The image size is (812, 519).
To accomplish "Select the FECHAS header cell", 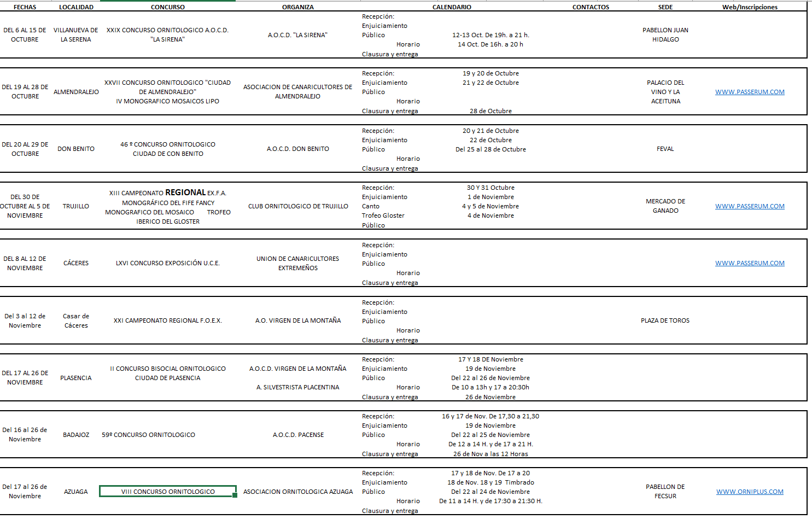I will click(x=25, y=7).
